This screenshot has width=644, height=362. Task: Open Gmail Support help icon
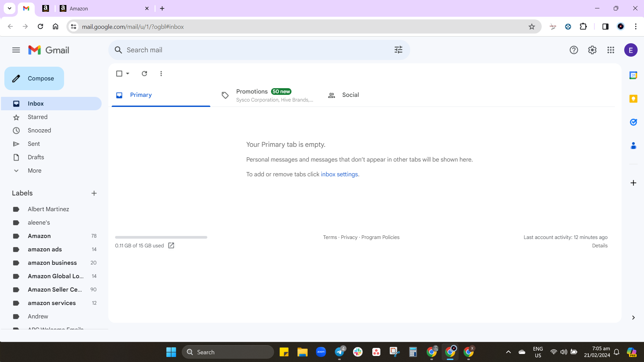[574, 50]
